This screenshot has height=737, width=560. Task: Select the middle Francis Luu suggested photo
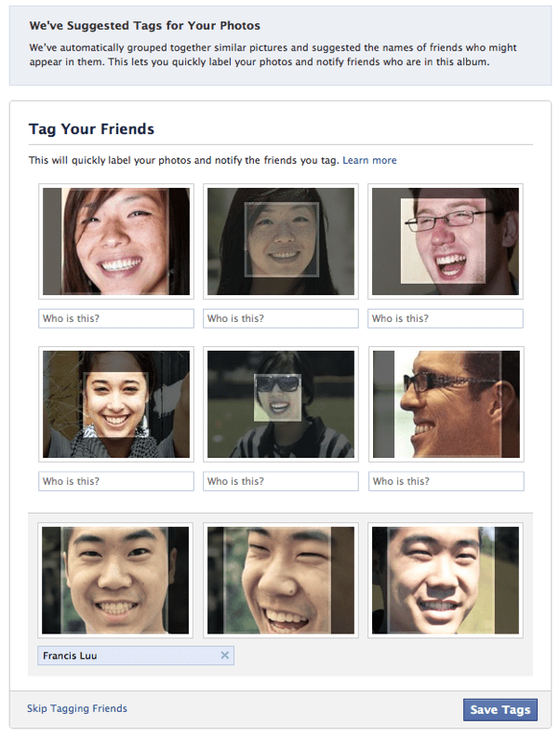click(x=281, y=580)
